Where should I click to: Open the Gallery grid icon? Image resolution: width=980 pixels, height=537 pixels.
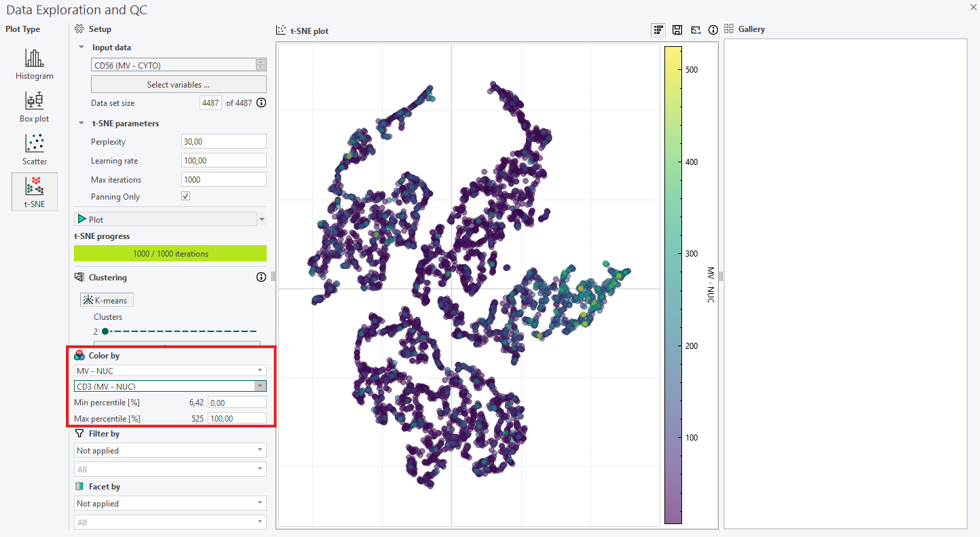coord(729,29)
